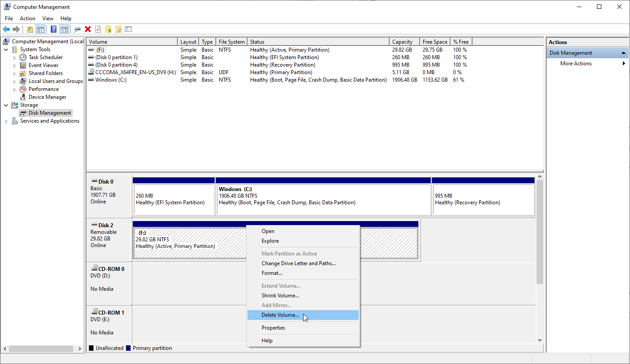Click the checkmark page Properties toolbar icon

pos(98,29)
